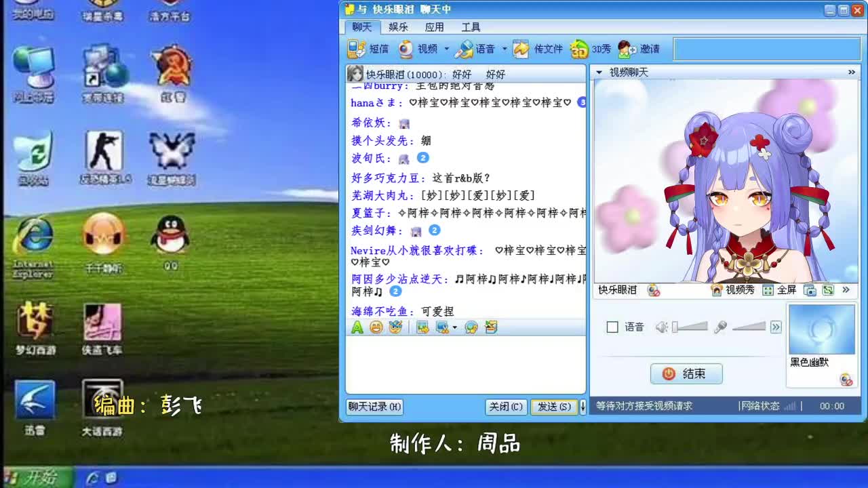
Task: Adjust the microphone volume slider
Action: [749, 327]
